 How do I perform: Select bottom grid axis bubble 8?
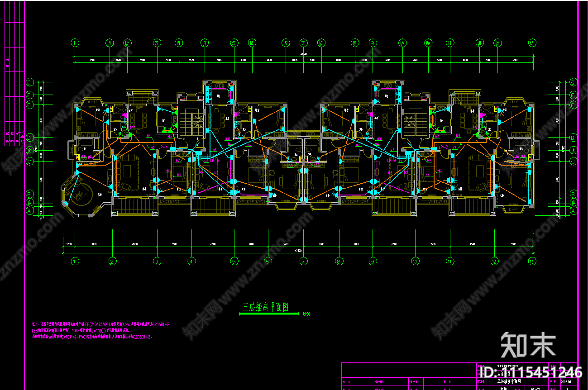click(x=339, y=261)
